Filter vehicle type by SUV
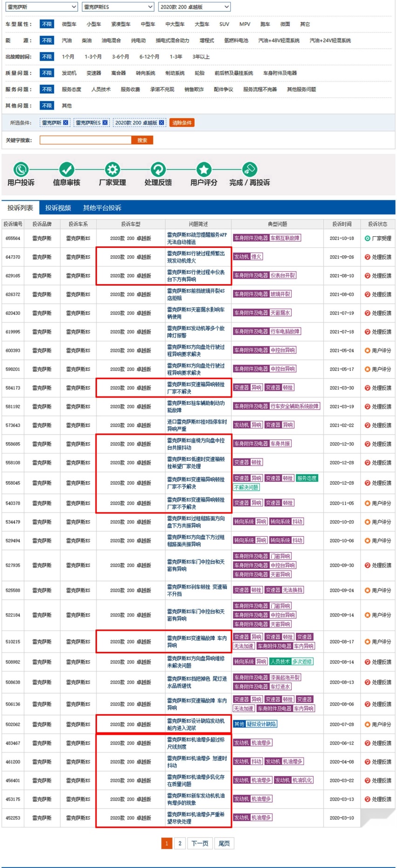Image resolution: width=397 pixels, height=868 pixels. [x=224, y=24]
